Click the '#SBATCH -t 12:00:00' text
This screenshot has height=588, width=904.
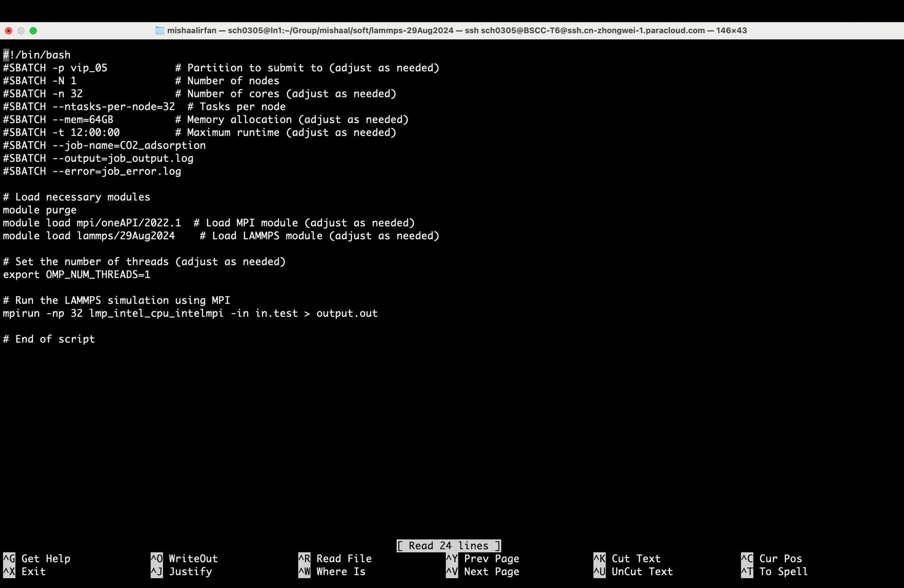(x=61, y=132)
